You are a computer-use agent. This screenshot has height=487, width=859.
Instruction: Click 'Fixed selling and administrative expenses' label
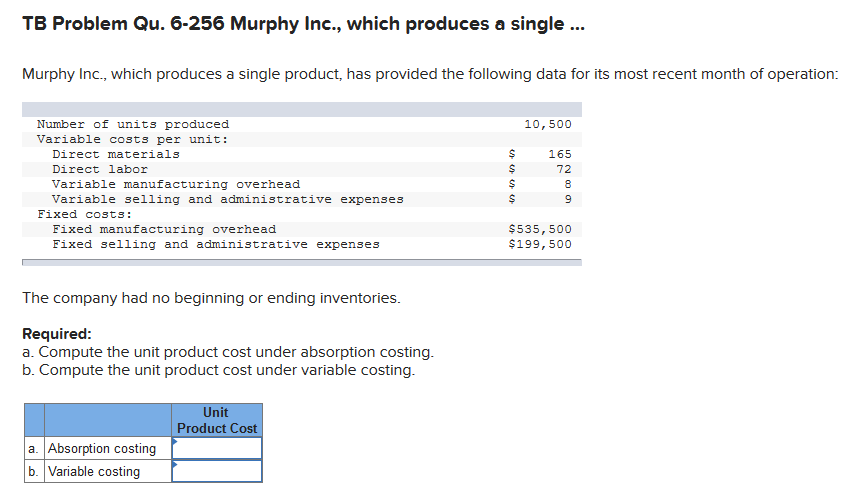coord(216,244)
